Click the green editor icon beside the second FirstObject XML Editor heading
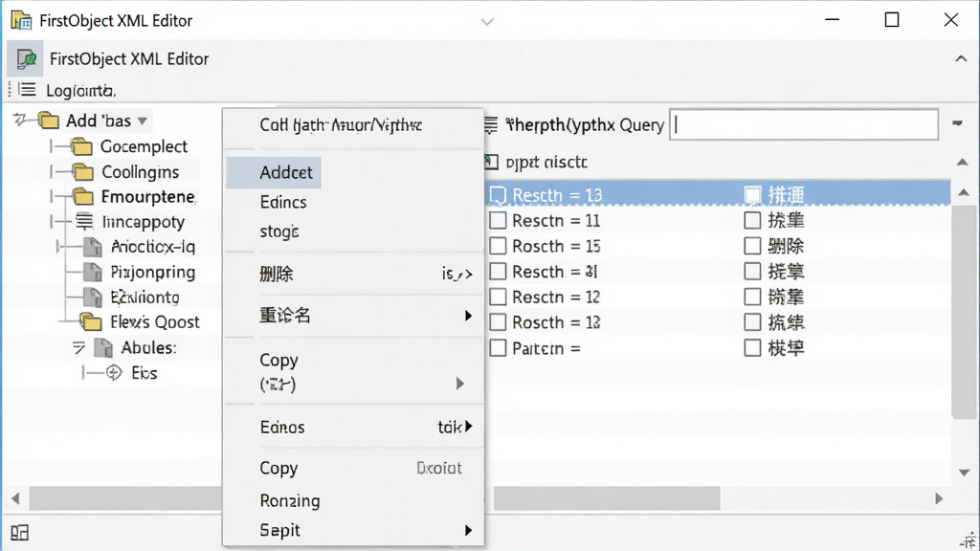The height and width of the screenshot is (551, 980). tap(26, 58)
